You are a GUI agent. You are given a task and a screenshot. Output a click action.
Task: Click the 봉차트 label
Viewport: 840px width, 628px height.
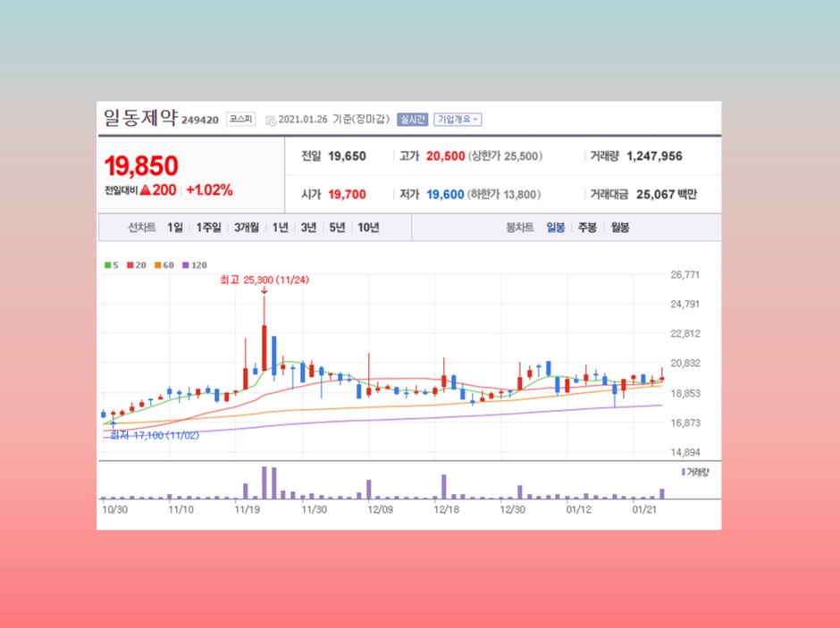tap(520, 228)
